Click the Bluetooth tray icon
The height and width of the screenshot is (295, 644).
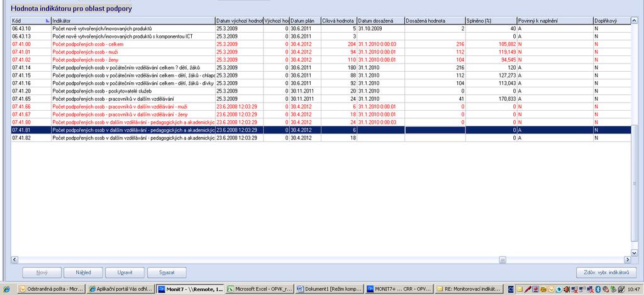(x=598, y=289)
